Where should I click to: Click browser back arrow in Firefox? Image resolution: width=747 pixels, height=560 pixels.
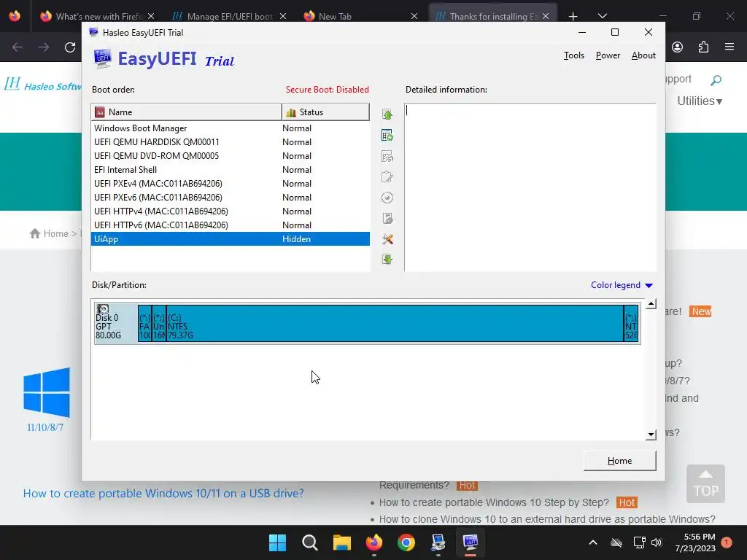click(18, 47)
